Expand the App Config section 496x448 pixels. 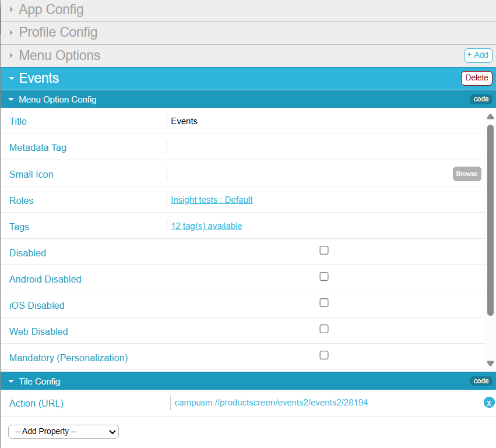[x=51, y=10]
